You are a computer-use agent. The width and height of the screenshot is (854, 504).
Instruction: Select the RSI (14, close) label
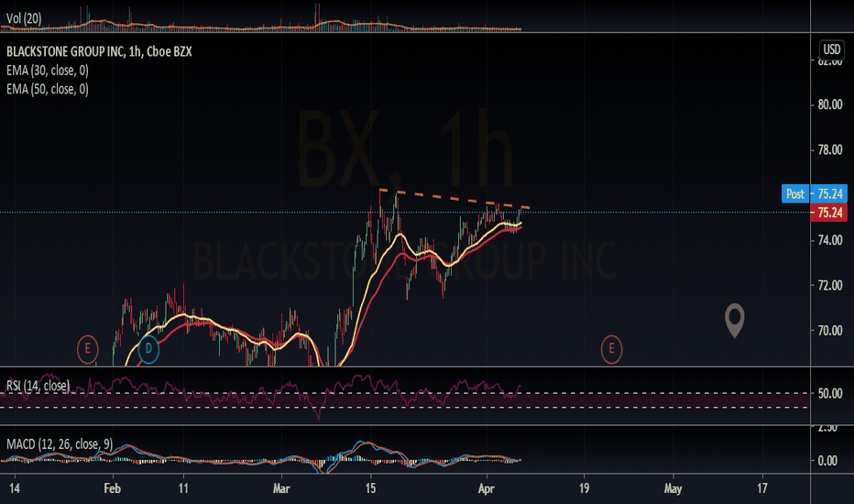pyautogui.click(x=38, y=386)
